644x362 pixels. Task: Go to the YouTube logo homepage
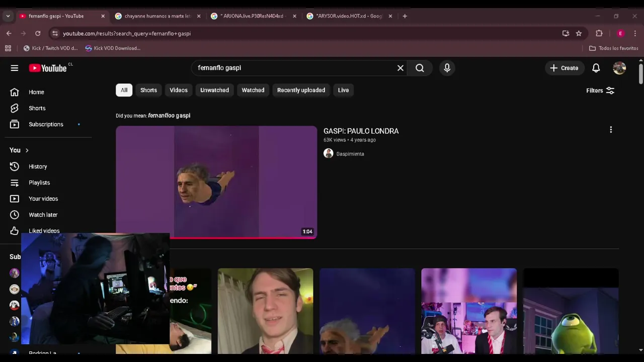coord(48,68)
